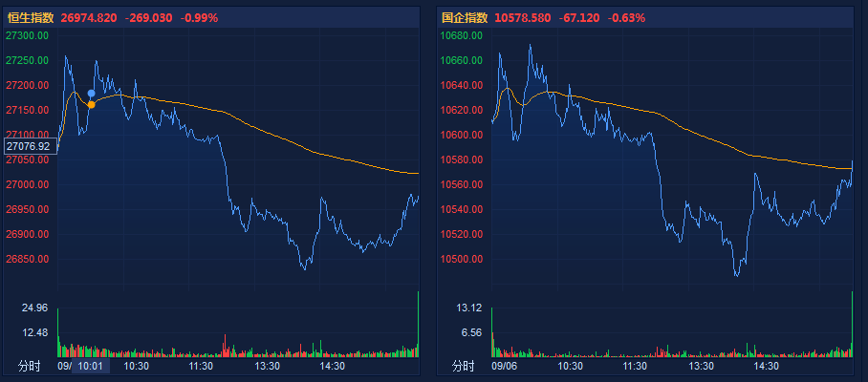Click the 10:01 highlighted time label

click(x=92, y=366)
